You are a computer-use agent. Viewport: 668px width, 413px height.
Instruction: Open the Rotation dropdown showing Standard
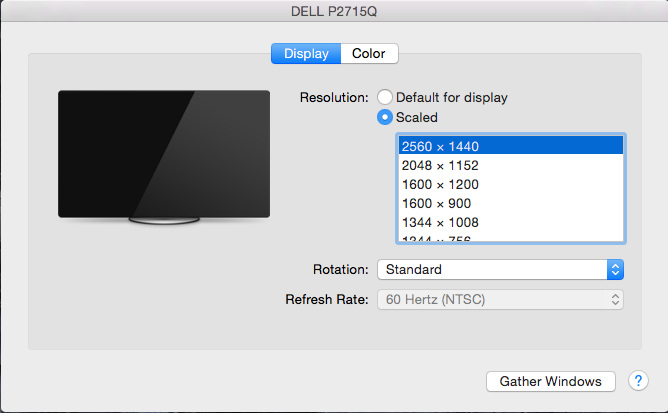point(500,269)
